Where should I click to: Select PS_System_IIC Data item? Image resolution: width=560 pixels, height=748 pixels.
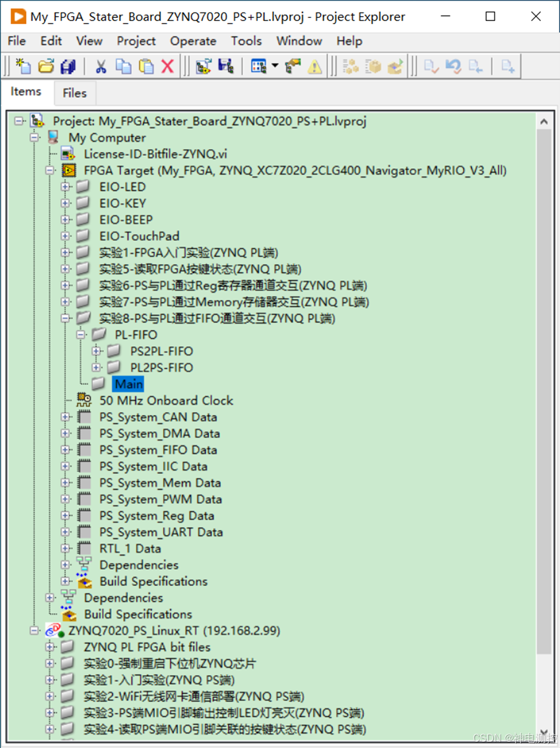pyautogui.click(x=153, y=466)
